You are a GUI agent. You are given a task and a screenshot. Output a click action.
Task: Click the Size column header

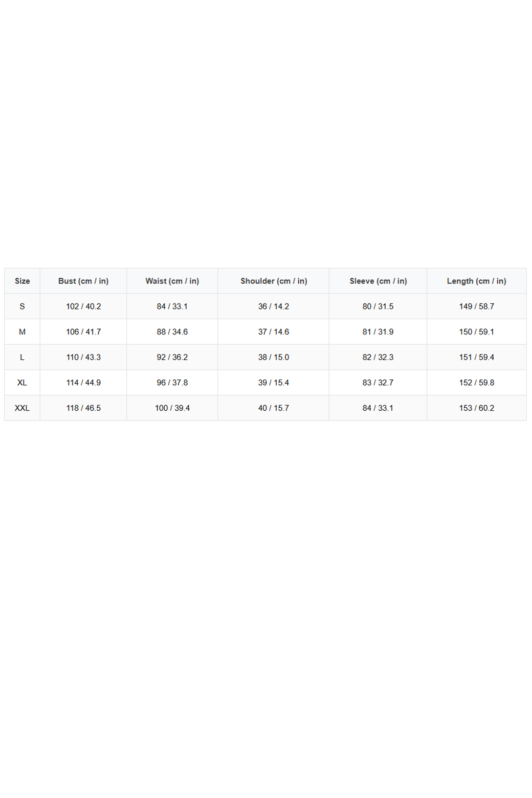22,281
